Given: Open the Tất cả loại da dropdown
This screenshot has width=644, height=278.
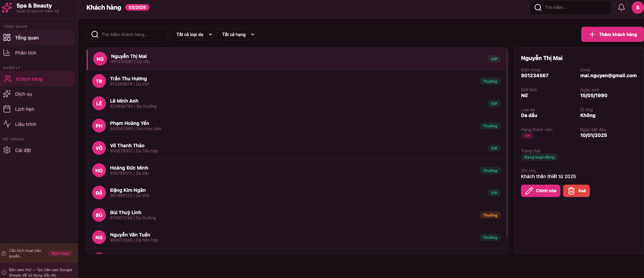Looking at the screenshot, I should click(192, 34).
